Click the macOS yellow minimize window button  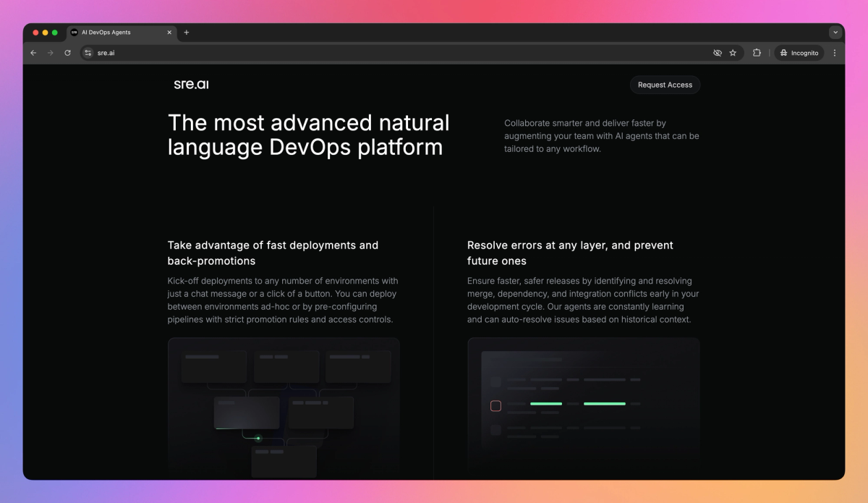45,33
